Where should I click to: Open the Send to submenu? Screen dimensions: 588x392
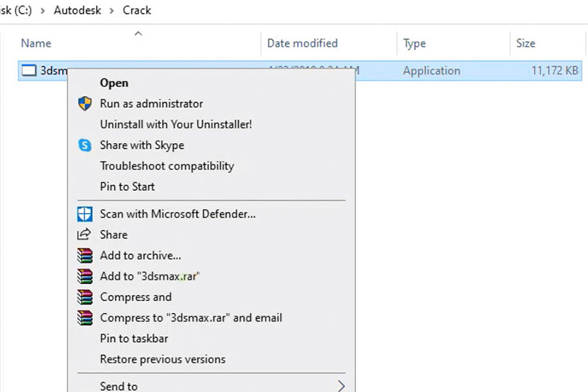click(x=211, y=385)
